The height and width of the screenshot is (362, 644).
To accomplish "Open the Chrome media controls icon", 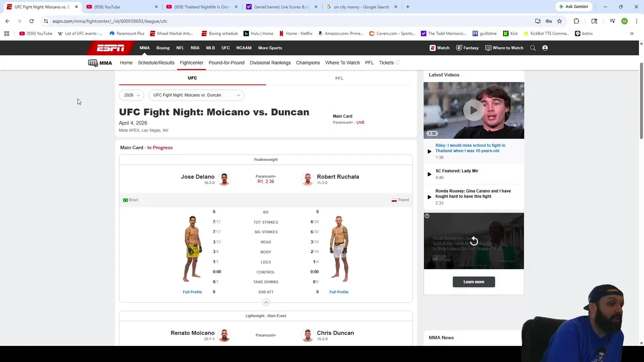I will point(612,21).
